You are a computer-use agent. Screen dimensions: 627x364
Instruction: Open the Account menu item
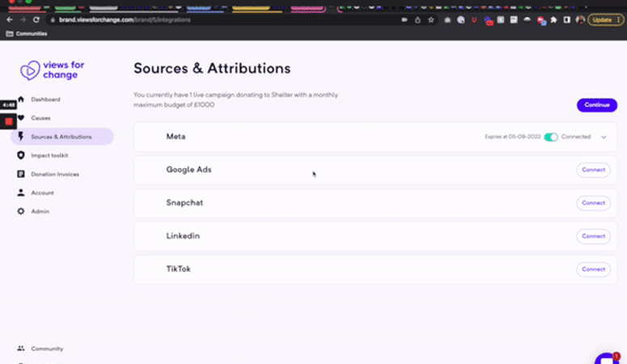click(42, 193)
